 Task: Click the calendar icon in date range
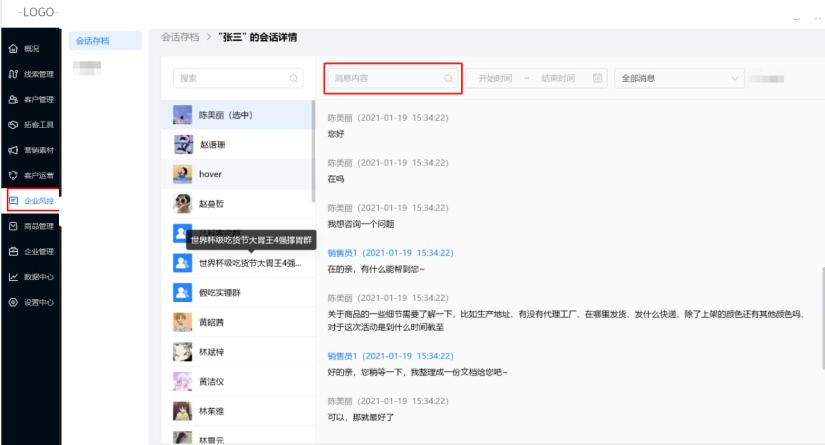[x=597, y=78]
